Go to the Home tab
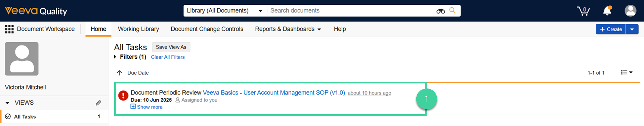 coord(98,29)
